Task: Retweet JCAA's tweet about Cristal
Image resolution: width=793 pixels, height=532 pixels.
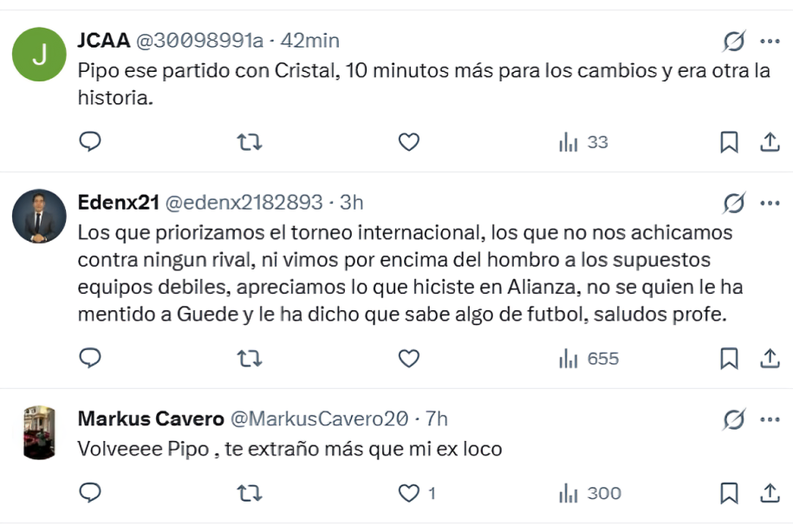Action: 250,141
